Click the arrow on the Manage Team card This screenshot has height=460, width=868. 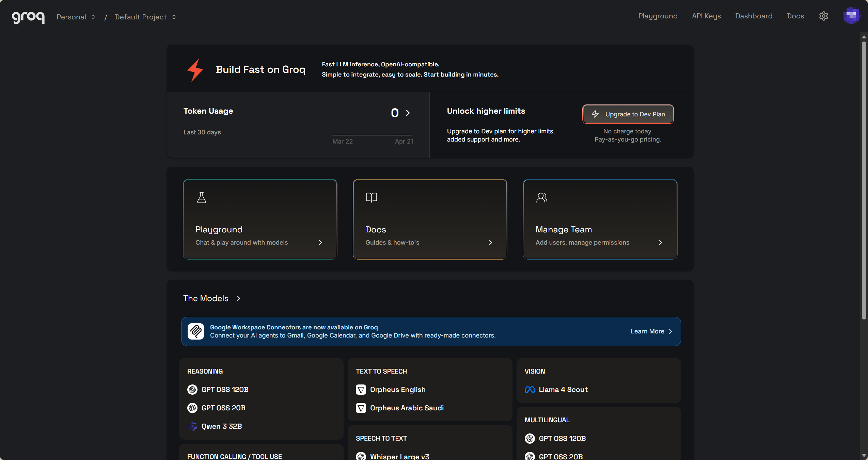coord(660,243)
